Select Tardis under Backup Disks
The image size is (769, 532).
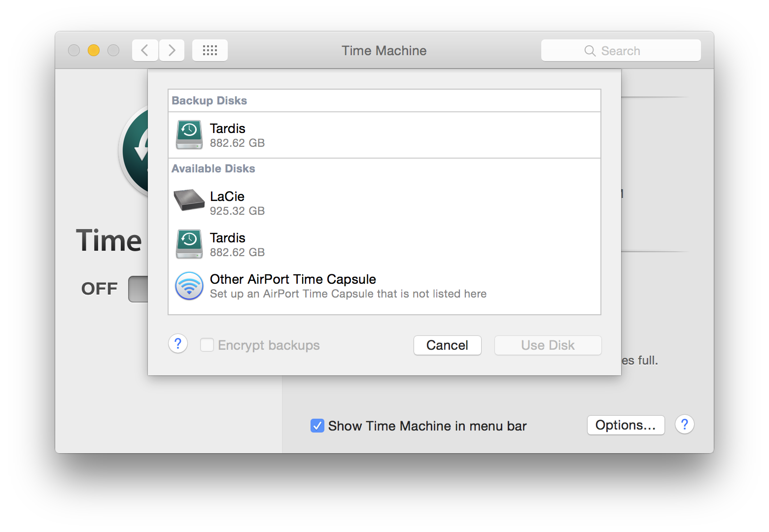tap(384, 135)
